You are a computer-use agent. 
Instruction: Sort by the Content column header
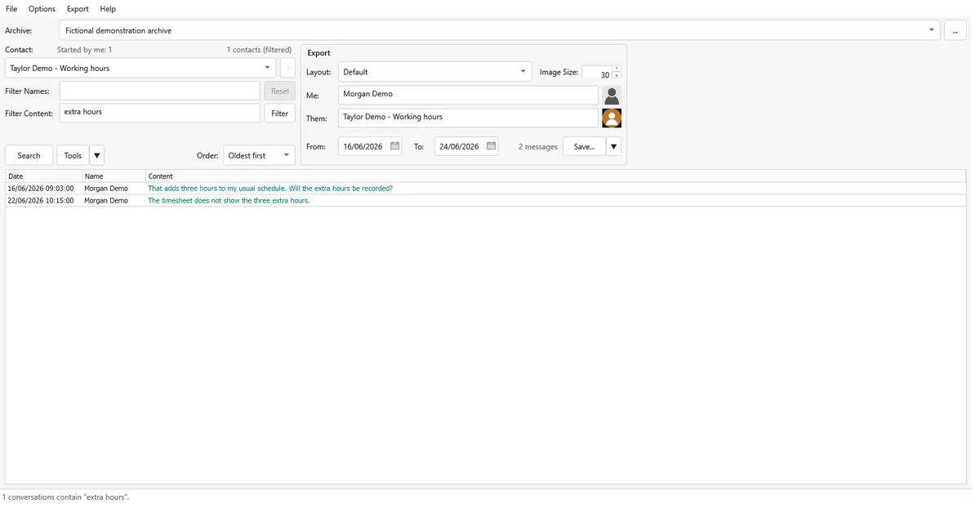pyautogui.click(x=555, y=176)
